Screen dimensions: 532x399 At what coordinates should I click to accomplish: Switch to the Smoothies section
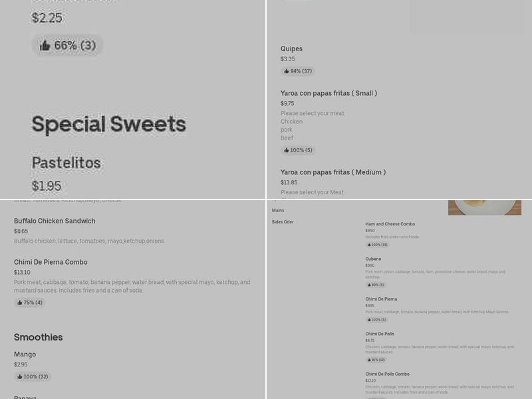38,337
